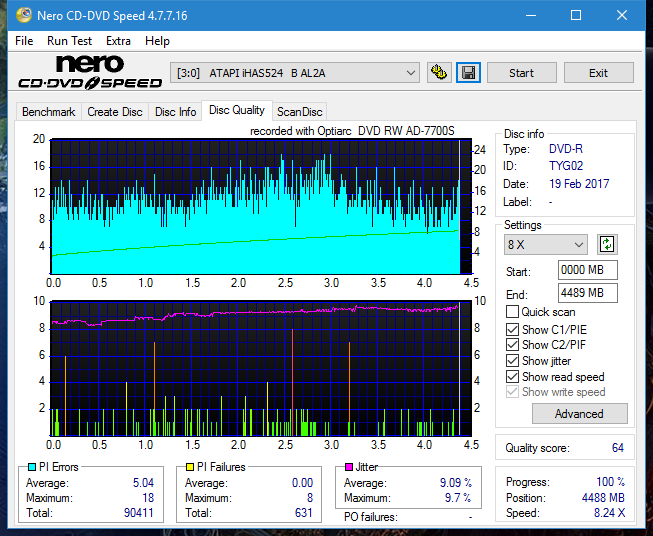Viewport: 653px width, 536px height.
Task: Open the 8 X speed dropdown
Action: (546, 244)
